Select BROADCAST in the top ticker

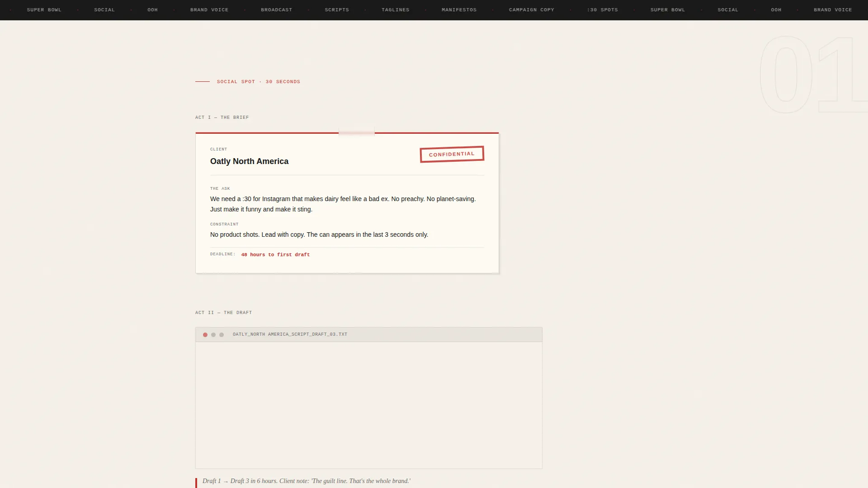pos(276,10)
